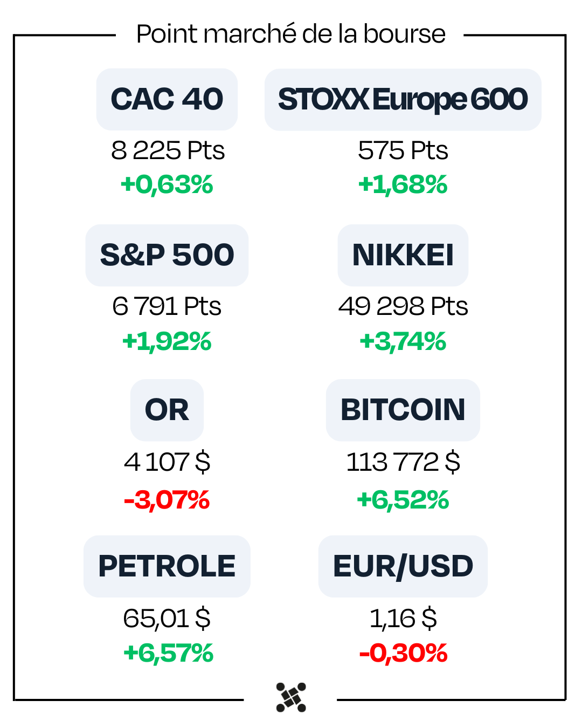Select the PETROLE badge
Image resolution: width=582 pixels, height=728 pixels.
point(167,566)
